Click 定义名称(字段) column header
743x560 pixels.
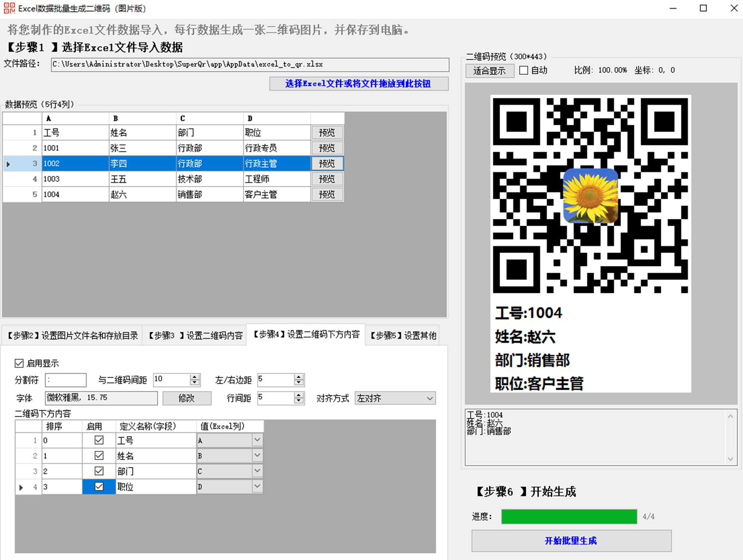point(156,426)
